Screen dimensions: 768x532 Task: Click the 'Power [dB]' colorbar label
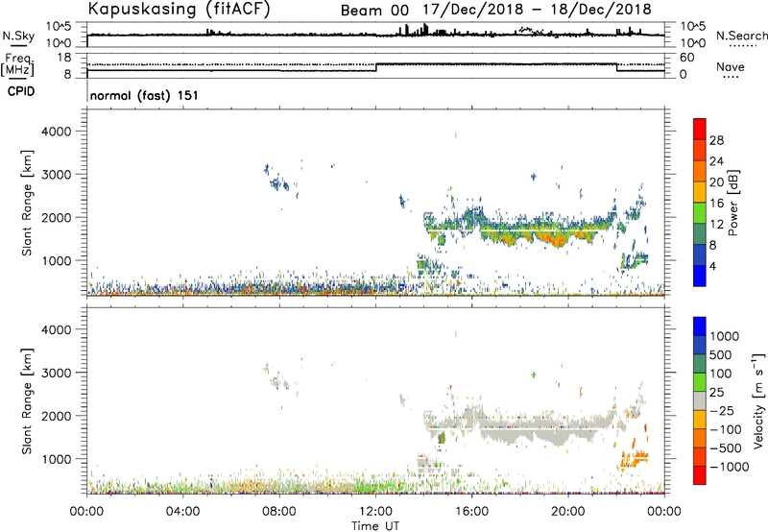[x=732, y=203]
